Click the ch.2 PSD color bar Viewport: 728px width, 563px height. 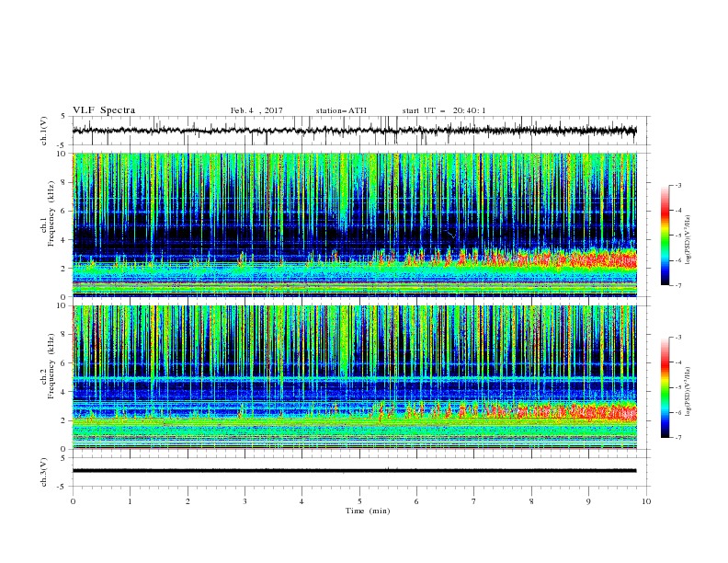(665, 387)
